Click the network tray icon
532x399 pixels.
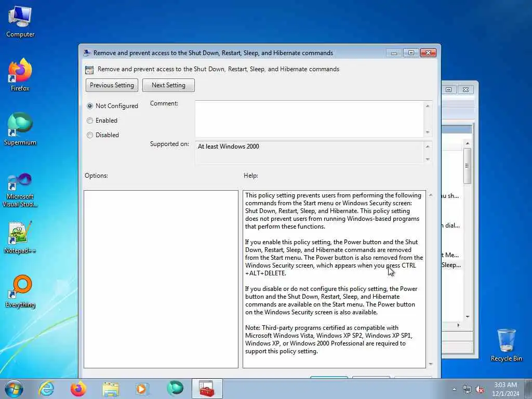467,390
